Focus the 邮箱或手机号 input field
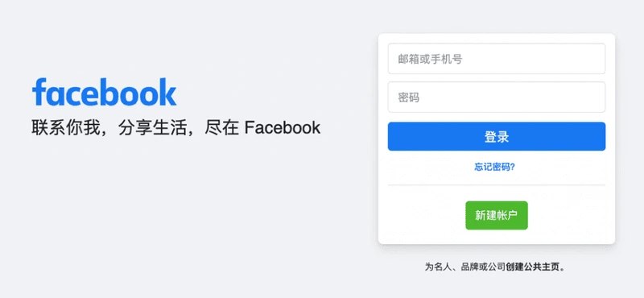644x298 pixels. [x=497, y=59]
